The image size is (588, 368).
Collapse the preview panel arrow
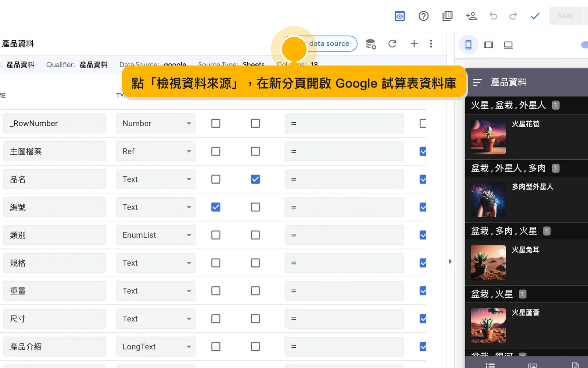[450, 262]
